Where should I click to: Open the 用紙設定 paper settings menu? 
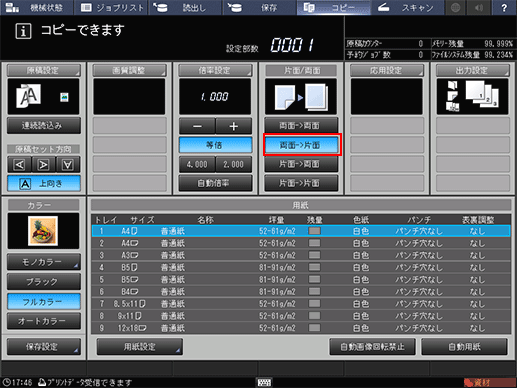(140, 347)
